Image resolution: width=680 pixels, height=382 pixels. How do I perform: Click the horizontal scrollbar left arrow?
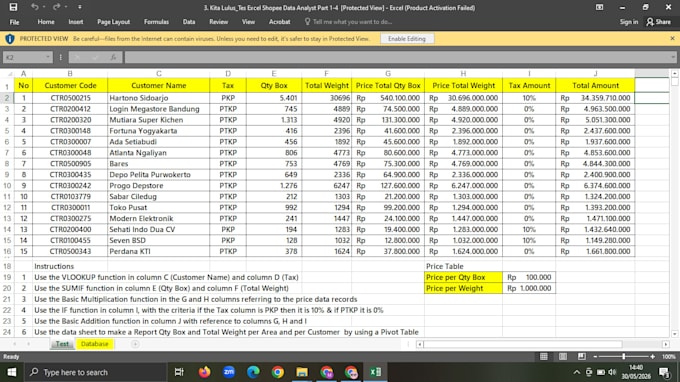[x=419, y=344]
